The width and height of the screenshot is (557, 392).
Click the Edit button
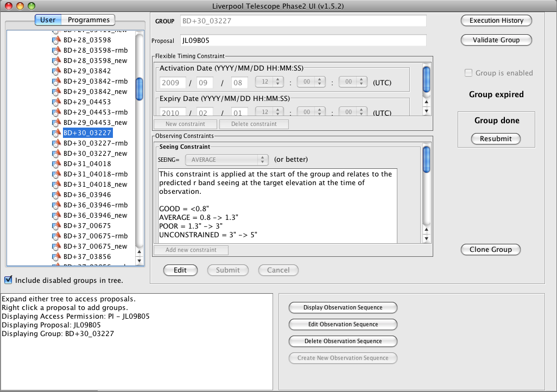180,270
